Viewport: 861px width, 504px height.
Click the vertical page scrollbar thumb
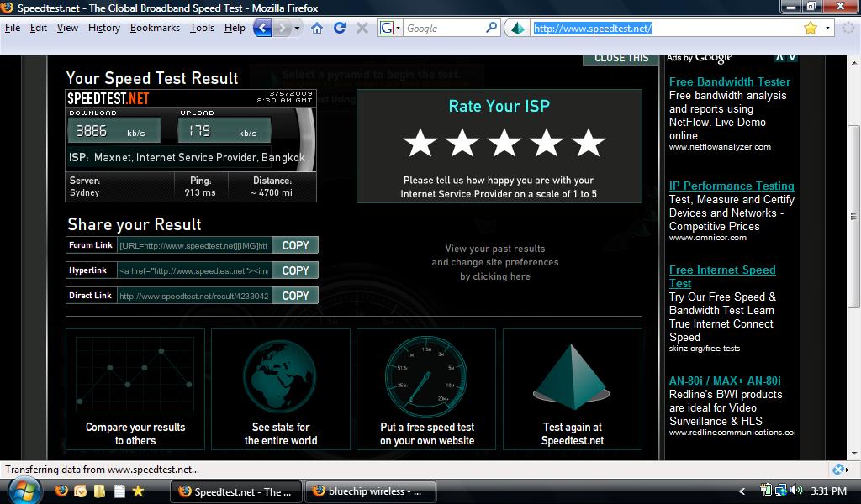pyautogui.click(x=853, y=217)
